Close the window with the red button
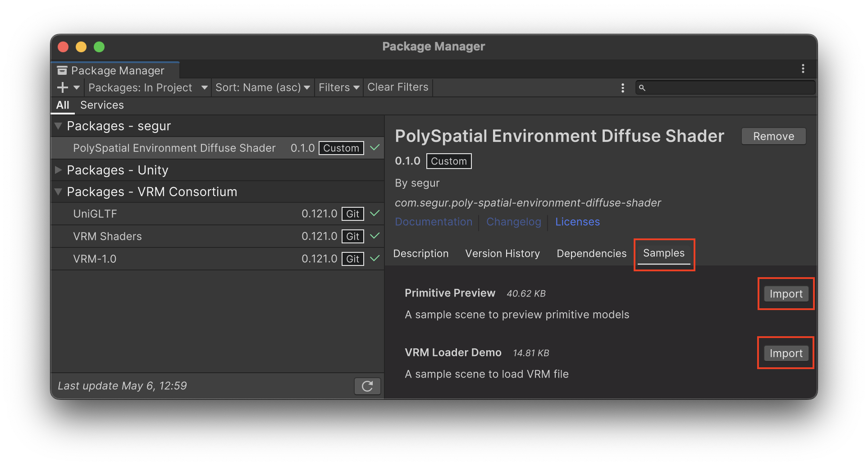The height and width of the screenshot is (466, 868). point(63,47)
